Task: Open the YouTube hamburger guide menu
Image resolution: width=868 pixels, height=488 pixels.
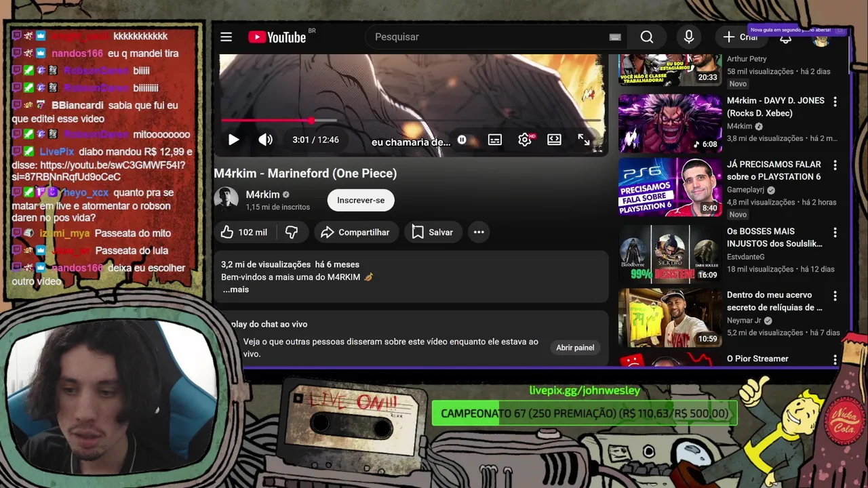Action: [226, 37]
